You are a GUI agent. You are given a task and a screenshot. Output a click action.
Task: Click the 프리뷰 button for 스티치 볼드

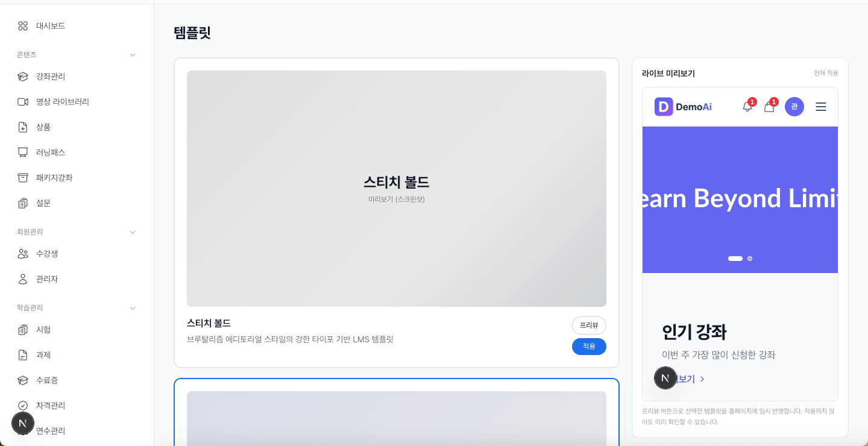pos(589,325)
